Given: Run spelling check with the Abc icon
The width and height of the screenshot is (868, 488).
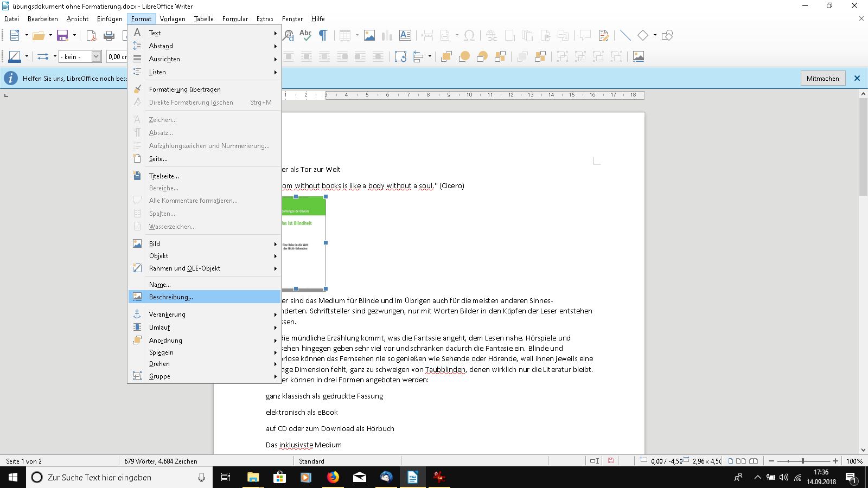Looking at the screenshot, I should click(x=305, y=36).
